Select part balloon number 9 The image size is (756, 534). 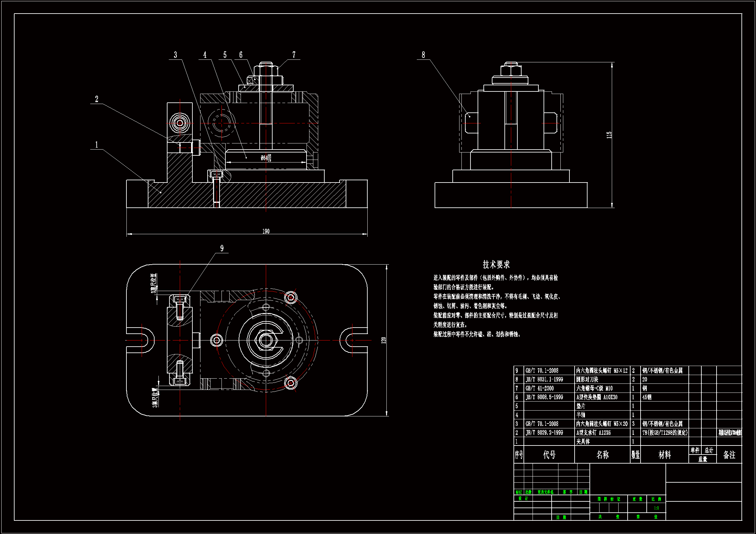click(x=221, y=248)
